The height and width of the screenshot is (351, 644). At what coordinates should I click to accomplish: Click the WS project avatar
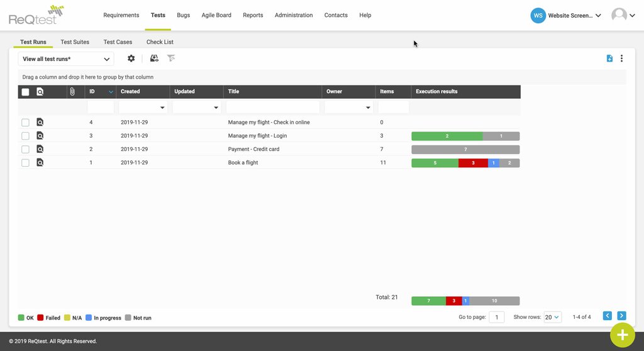(x=538, y=16)
